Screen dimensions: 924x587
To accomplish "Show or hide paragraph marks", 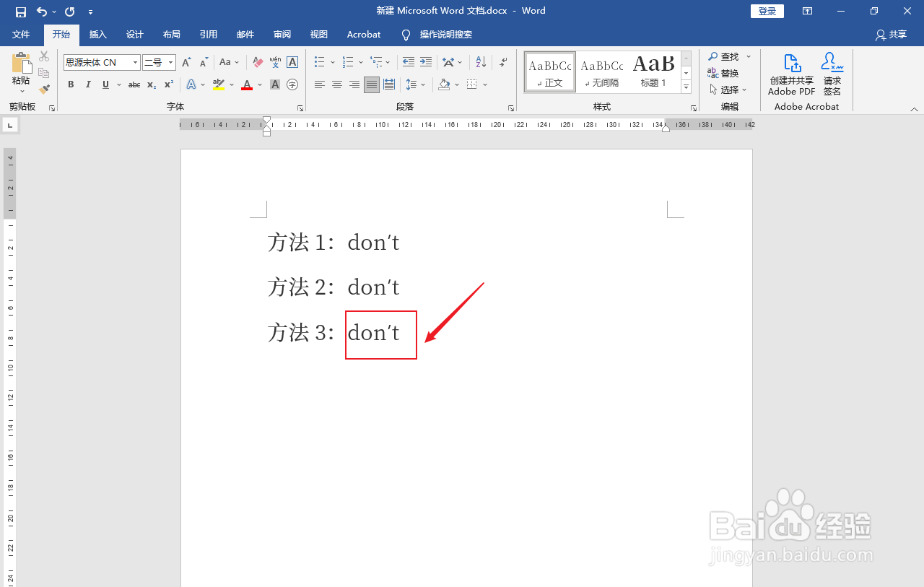I will click(503, 63).
